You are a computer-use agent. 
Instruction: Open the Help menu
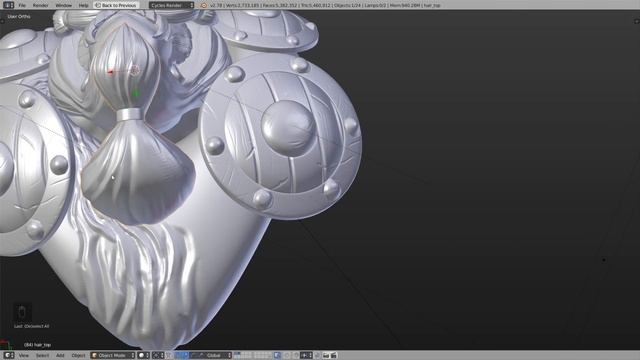[x=83, y=5]
